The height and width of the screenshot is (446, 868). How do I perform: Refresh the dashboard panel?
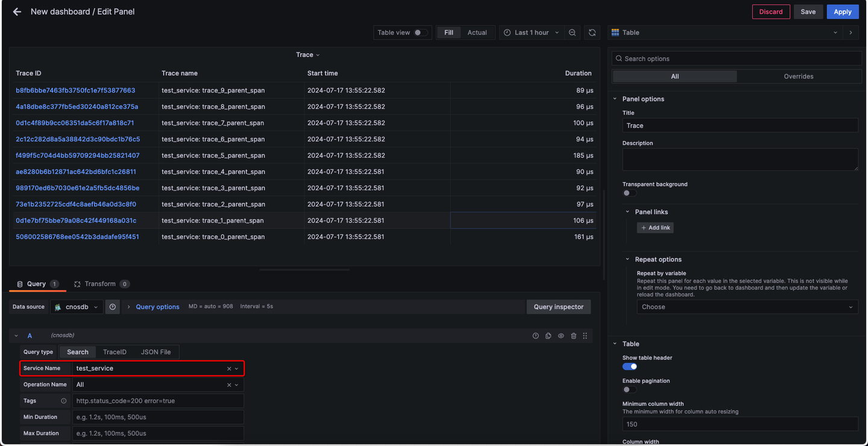[x=592, y=33]
